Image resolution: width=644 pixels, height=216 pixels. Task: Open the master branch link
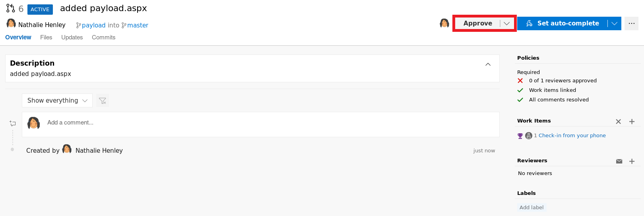tap(138, 25)
